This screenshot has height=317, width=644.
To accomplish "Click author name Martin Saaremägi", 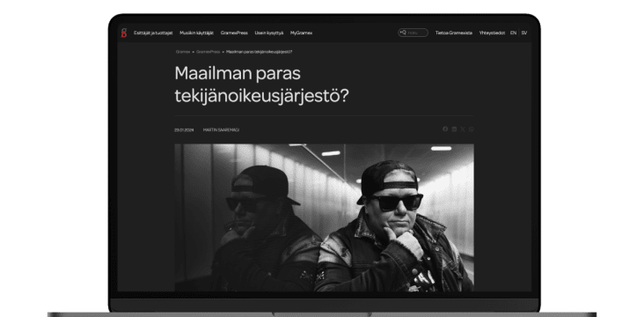I will point(221,130).
